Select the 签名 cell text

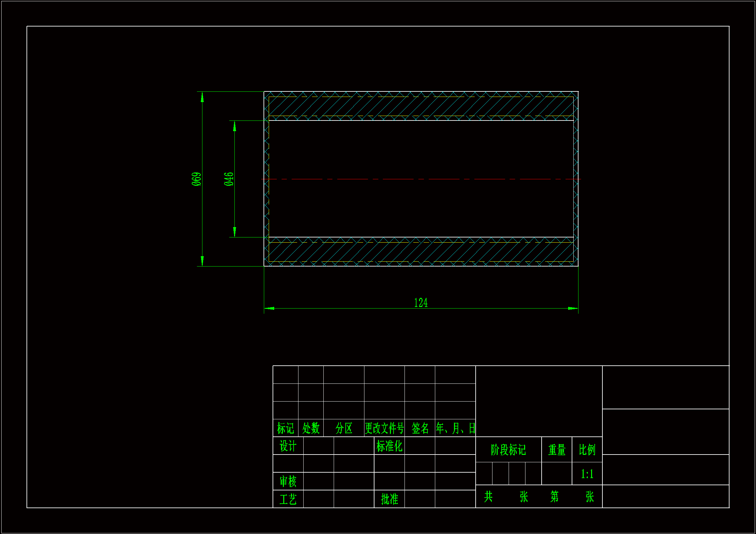(420, 428)
